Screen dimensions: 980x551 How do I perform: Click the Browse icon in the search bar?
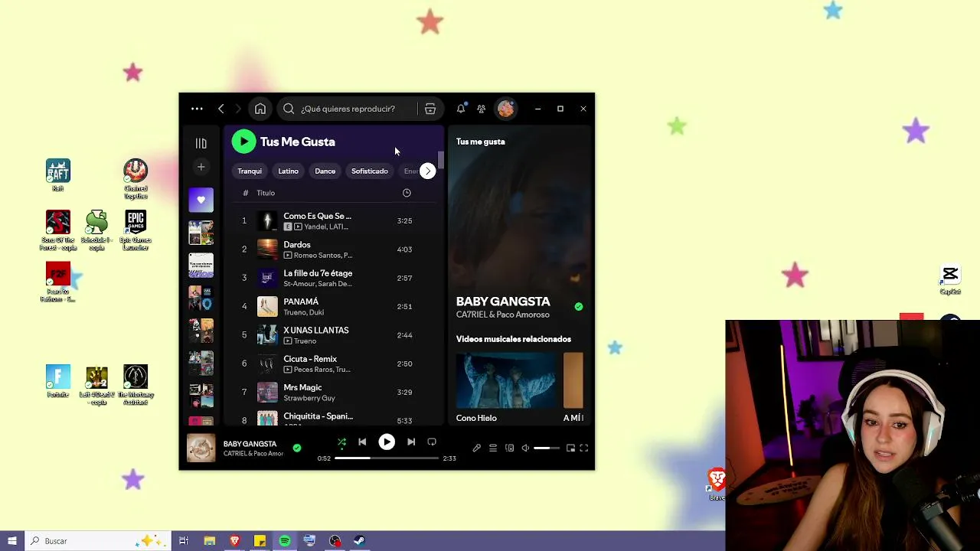430,109
